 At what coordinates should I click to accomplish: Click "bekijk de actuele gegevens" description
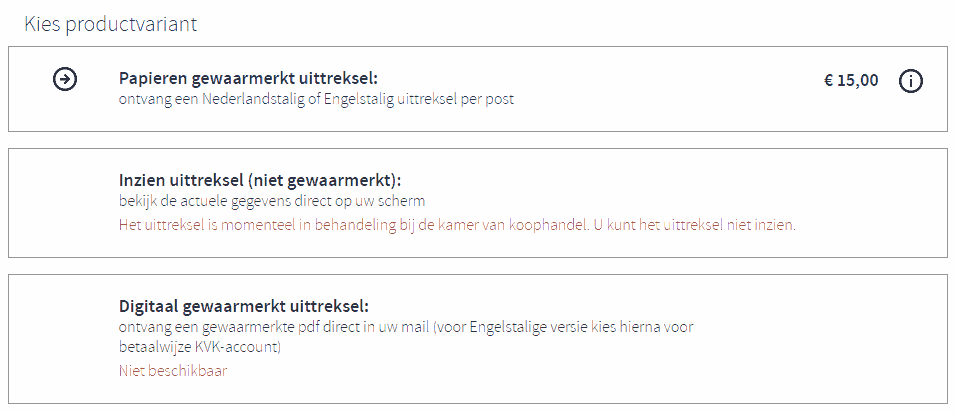pos(272,201)
